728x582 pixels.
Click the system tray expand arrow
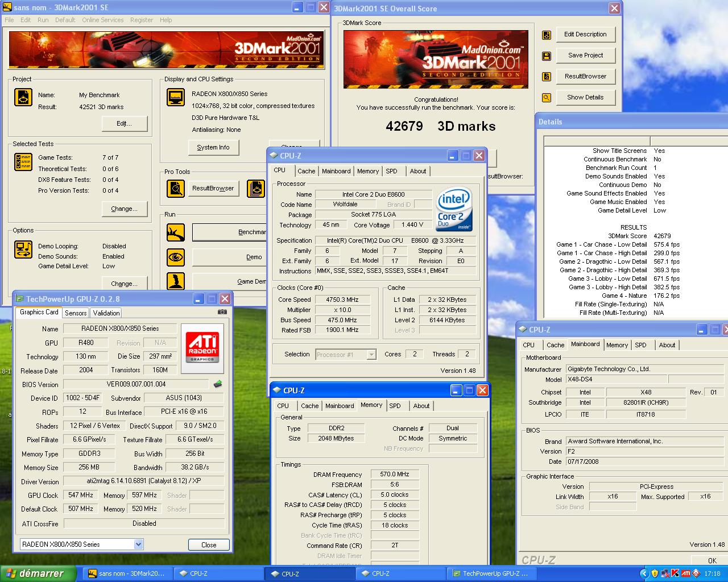coord(644,573)
